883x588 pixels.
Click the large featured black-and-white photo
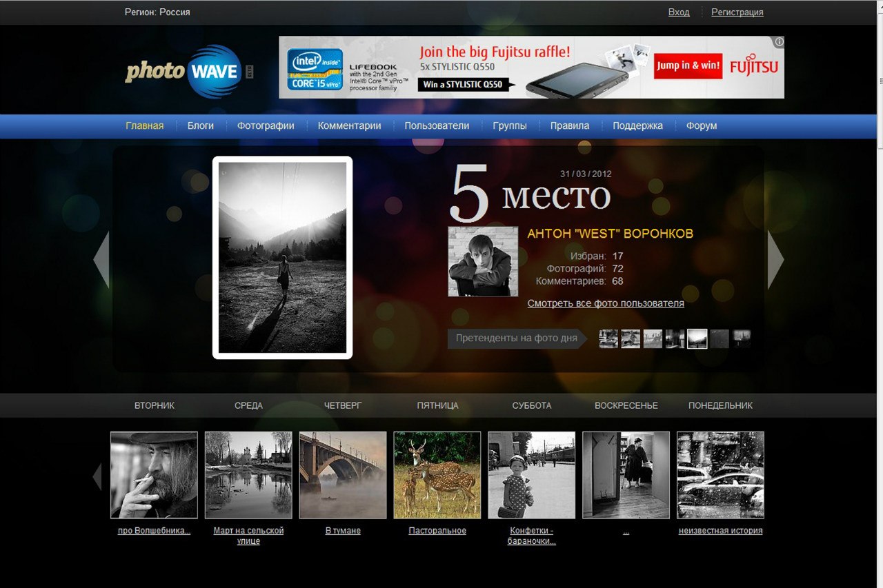tap(282, 258)
